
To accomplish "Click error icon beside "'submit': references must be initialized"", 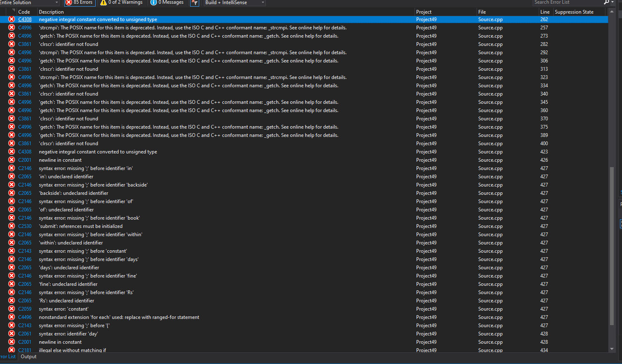I will pos(12,226).
